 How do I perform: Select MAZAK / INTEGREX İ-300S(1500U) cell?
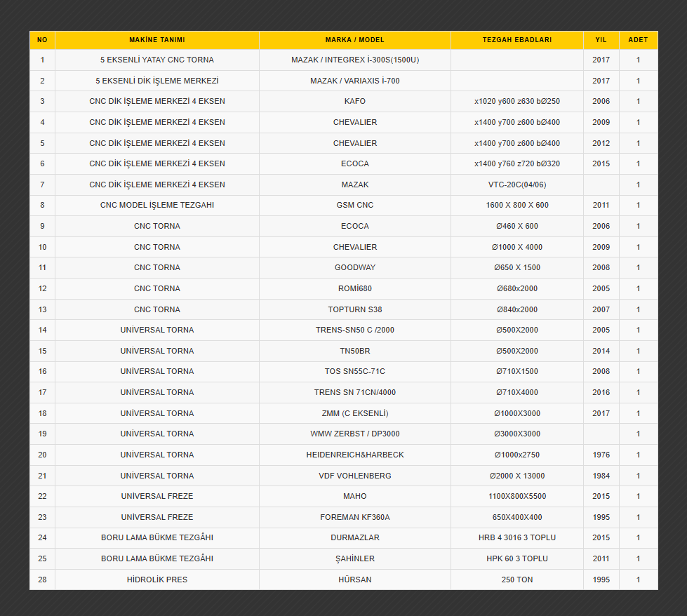click(355, 60)
